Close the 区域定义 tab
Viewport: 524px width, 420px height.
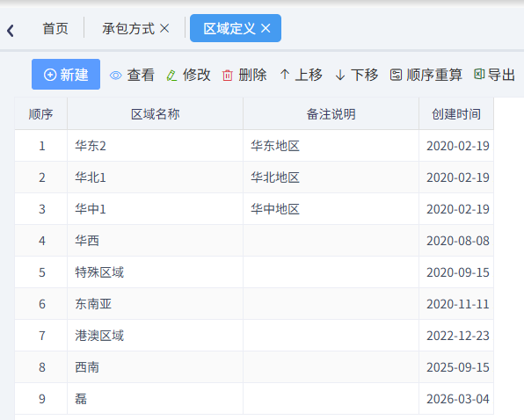click(x=266, y=28)
